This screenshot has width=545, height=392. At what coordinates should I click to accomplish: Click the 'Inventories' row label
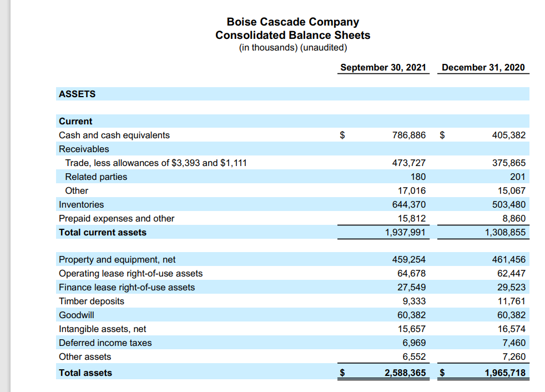[81, 204]
